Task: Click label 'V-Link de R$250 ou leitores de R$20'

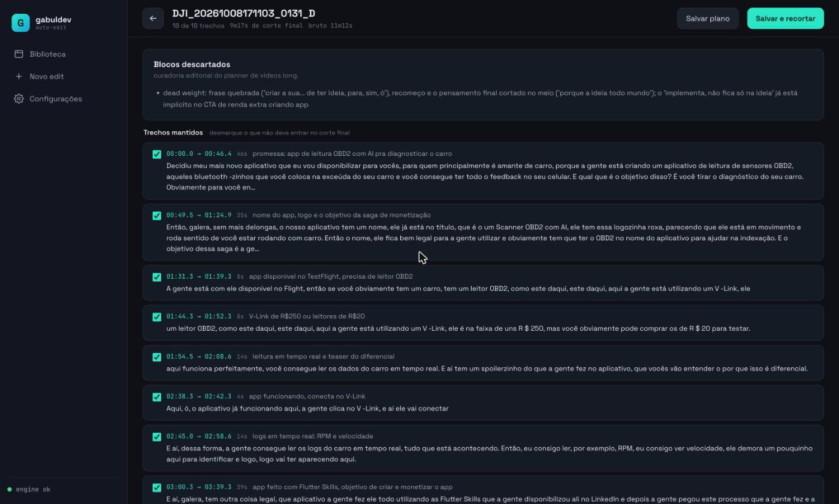Action: click(x=307, y=316)
